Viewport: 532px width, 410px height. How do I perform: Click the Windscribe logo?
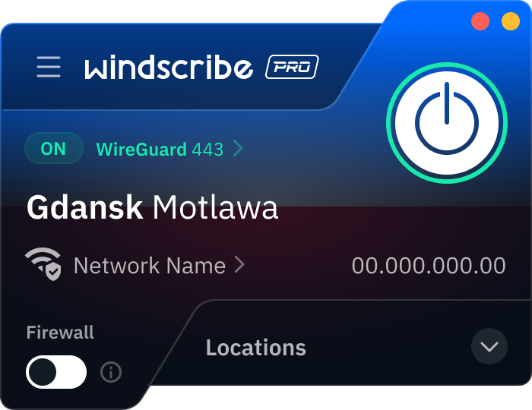point(169,67)
